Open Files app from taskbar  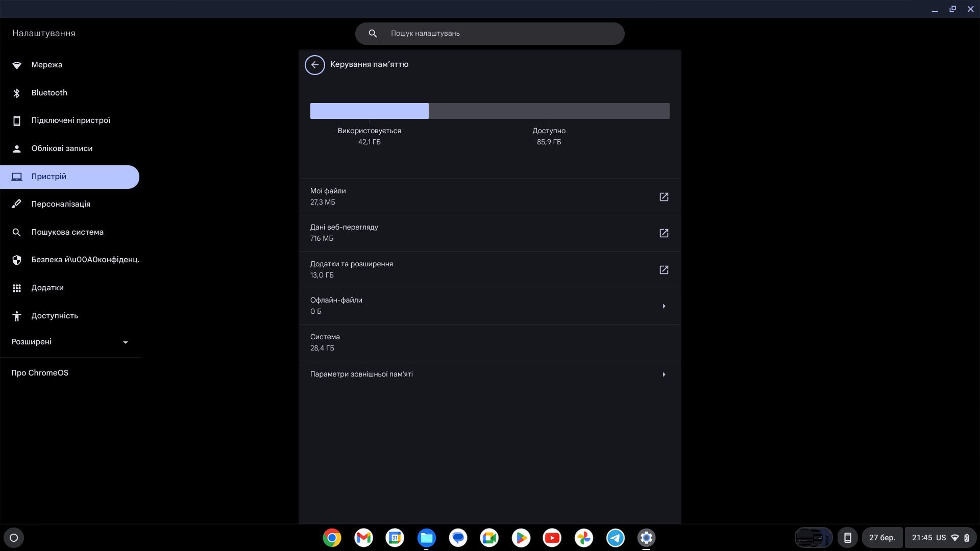tap(426, 538)
